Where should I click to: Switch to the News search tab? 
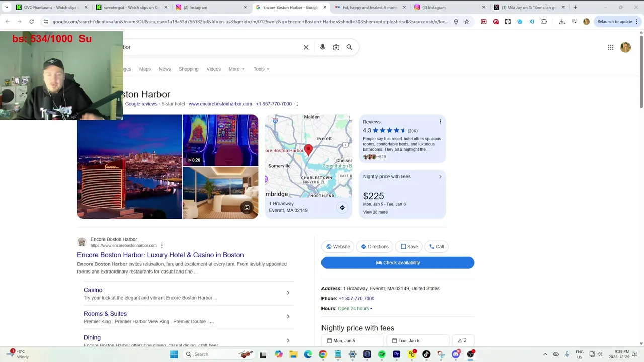tap(165, 69)
